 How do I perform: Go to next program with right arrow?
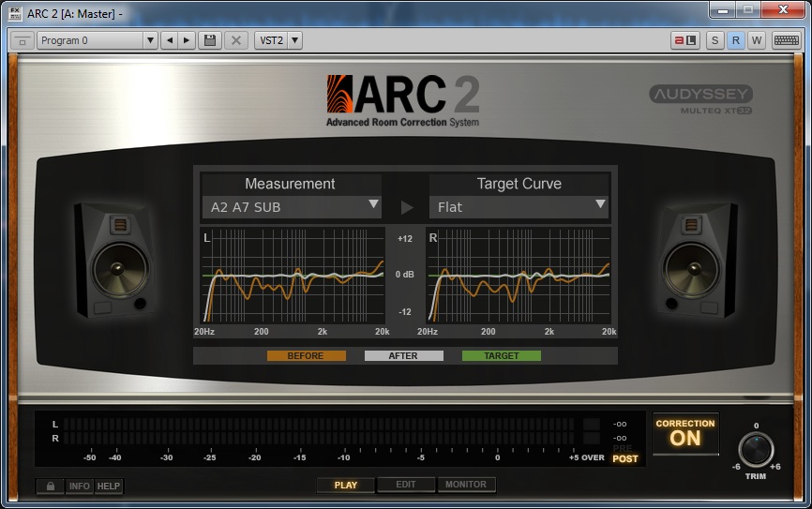[x=187, y=40]
